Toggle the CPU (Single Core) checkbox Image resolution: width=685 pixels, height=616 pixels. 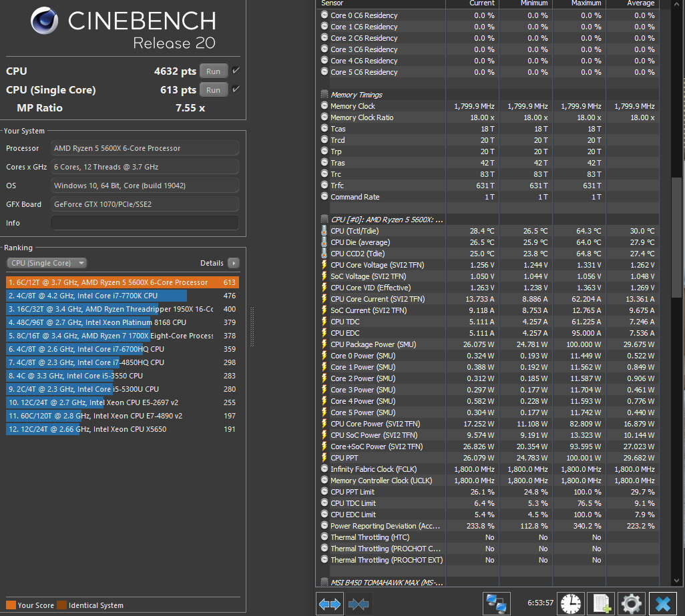[x=236, y=89]
